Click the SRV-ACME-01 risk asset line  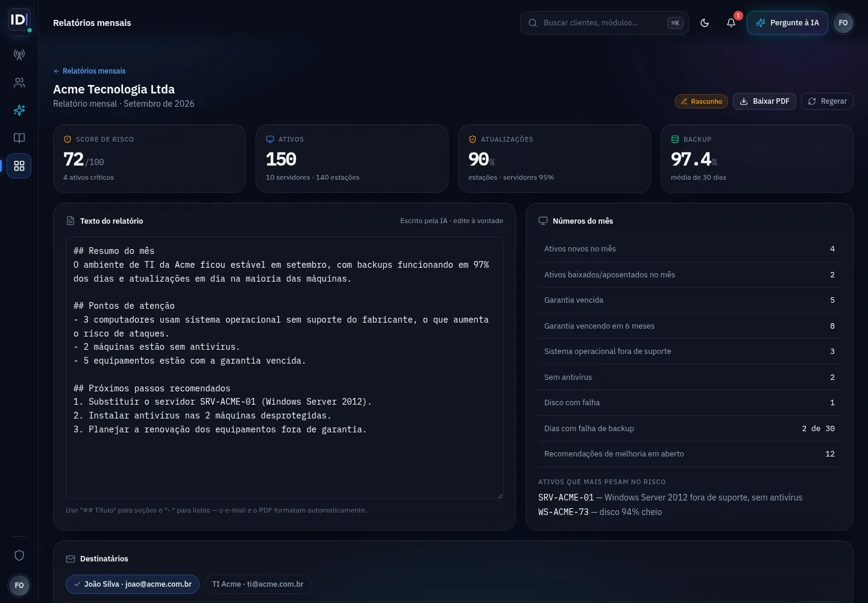(670, 497)
